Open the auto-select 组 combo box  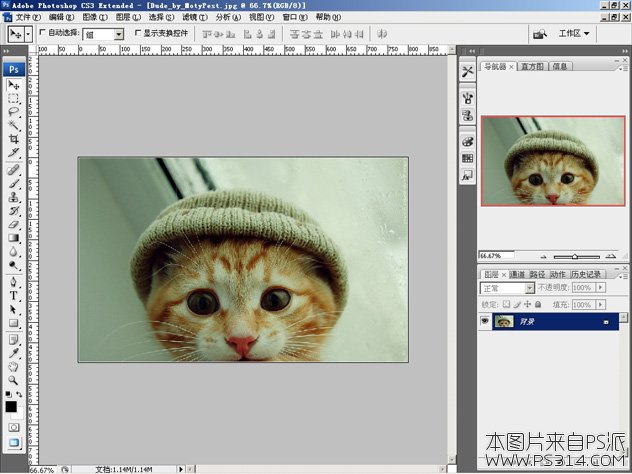coord(103,33)
